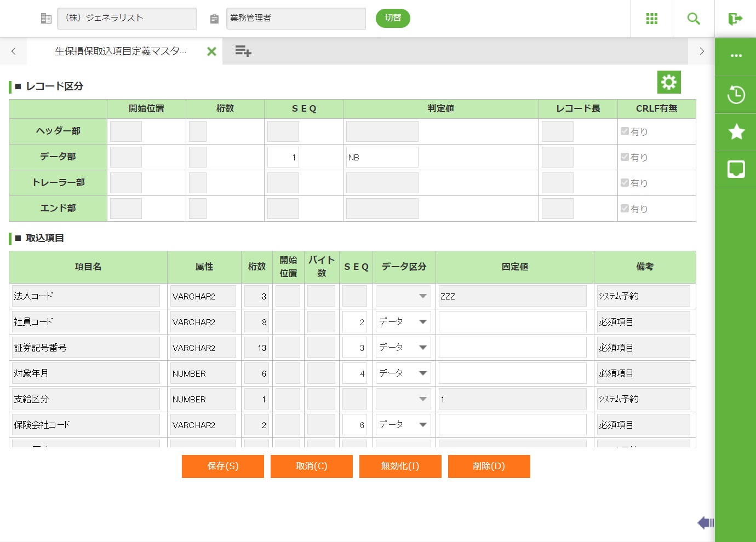The image size is (756, 542).
Task: Open データ区分 dropdown for 対象年月 row
Action: tap(403, 373)
